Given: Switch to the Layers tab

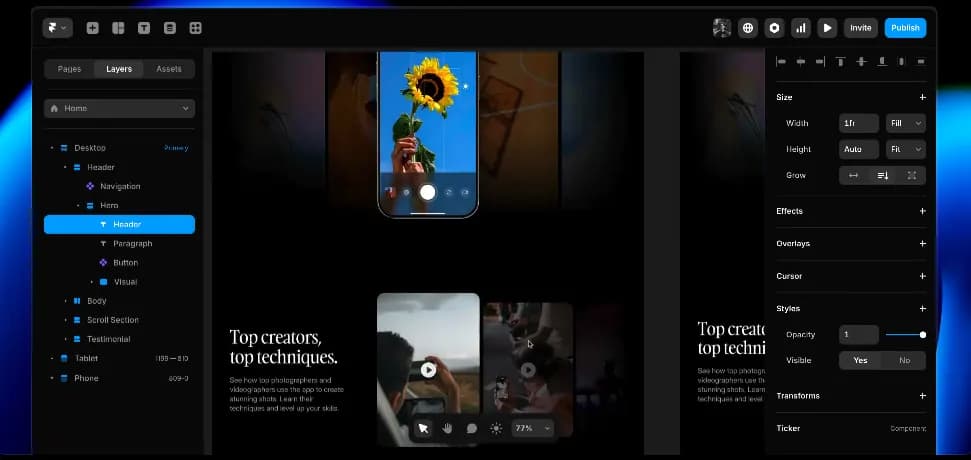Looking at the screenshot, I should coord(119,69).
